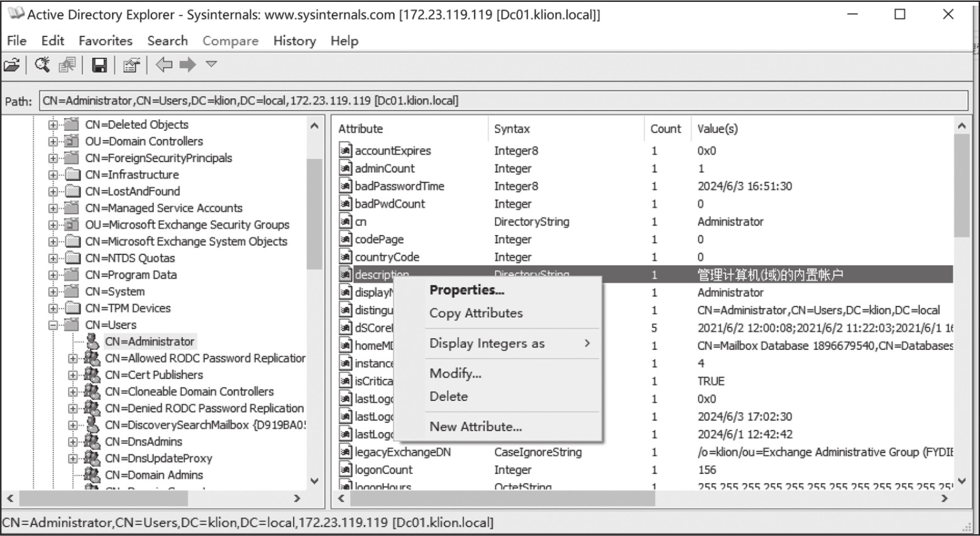The width and height of the screenshot is (980, 536).
Task: Click the group icon beside CN=Domain Admins
Action: pos(92,474)
